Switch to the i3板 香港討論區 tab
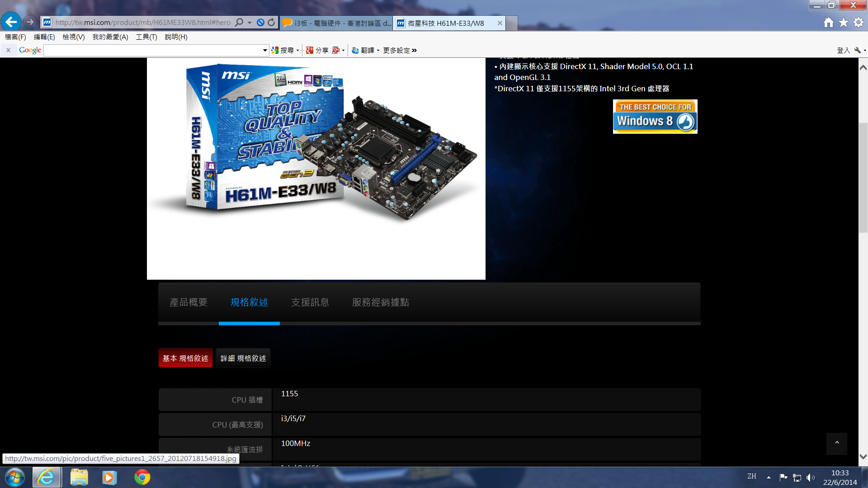The width and height of the screenshot is (868, 488). pos(336,23)
